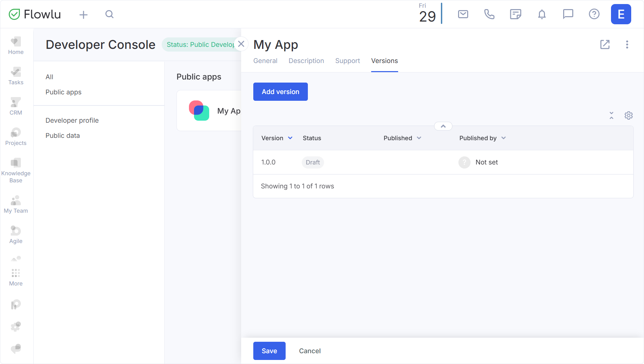Cancel editing the app
The height and width of the screenshot is (364, 644).
tap(310, 351)
